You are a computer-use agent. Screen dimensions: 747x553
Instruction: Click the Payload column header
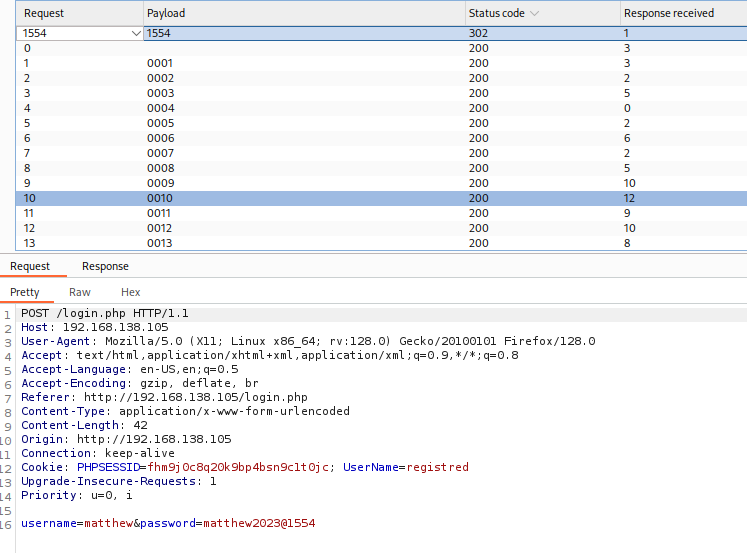click(166, 13)
